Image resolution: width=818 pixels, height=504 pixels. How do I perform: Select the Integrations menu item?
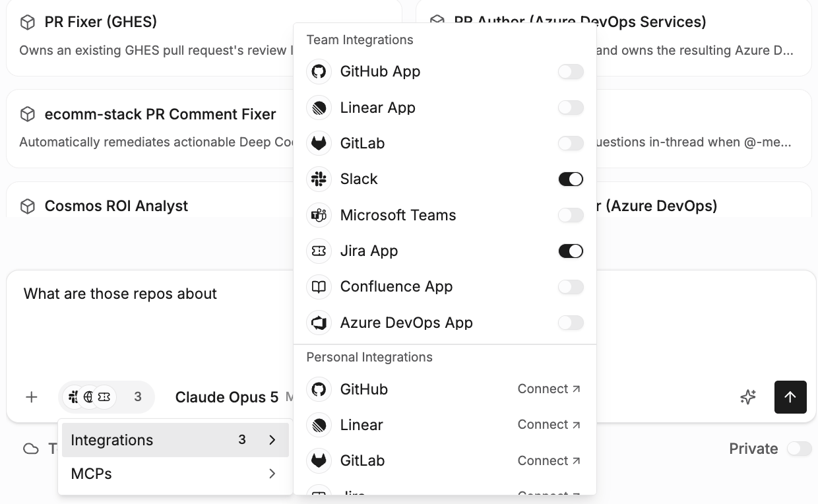tap(175, 440)
